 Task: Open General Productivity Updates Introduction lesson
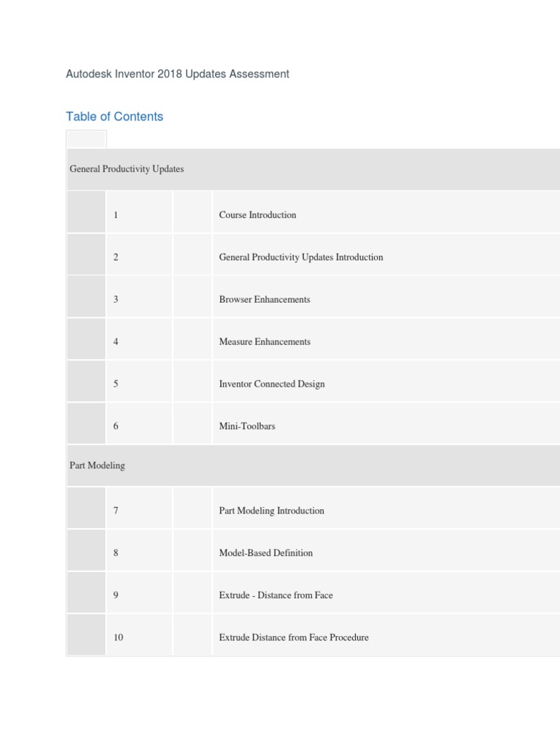300,258
